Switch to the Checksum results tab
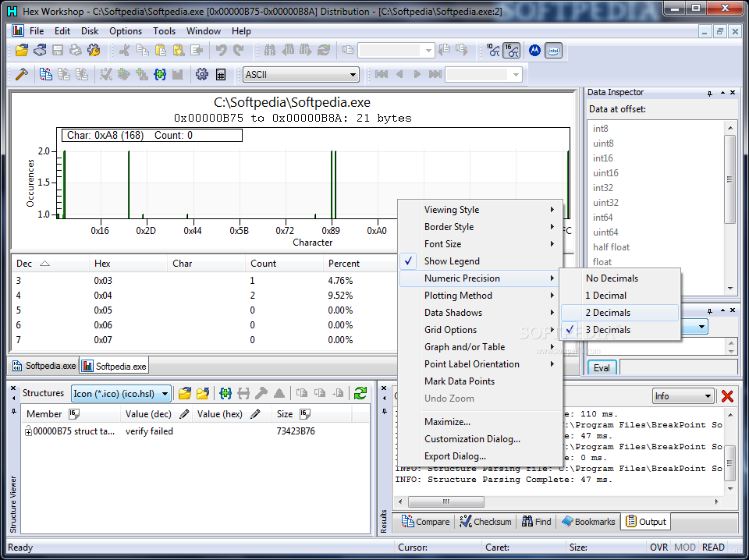This screenshot has width=749, height=560. (485, 522)
